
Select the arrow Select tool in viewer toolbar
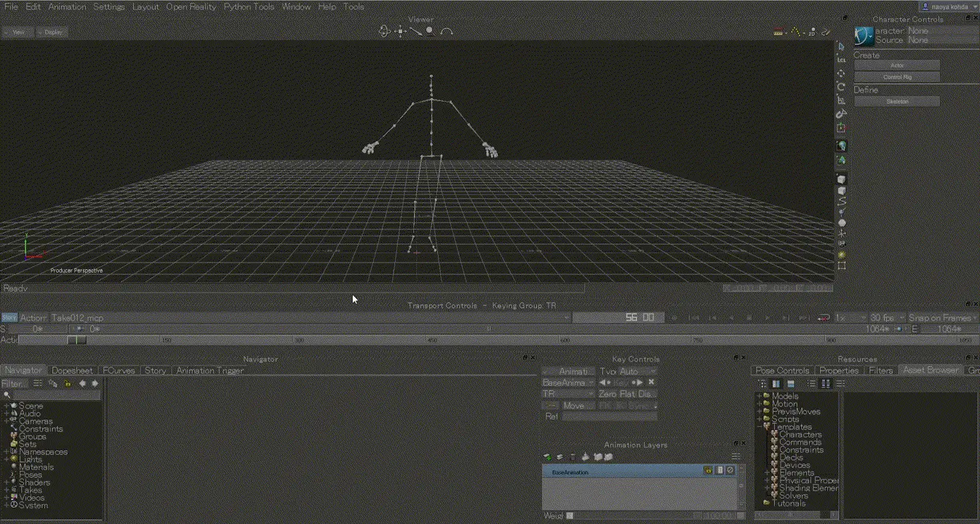click(842, 47)
